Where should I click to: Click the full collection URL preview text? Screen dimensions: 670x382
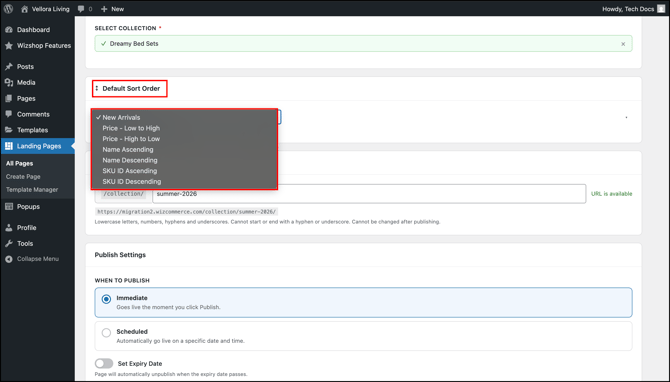187,212
